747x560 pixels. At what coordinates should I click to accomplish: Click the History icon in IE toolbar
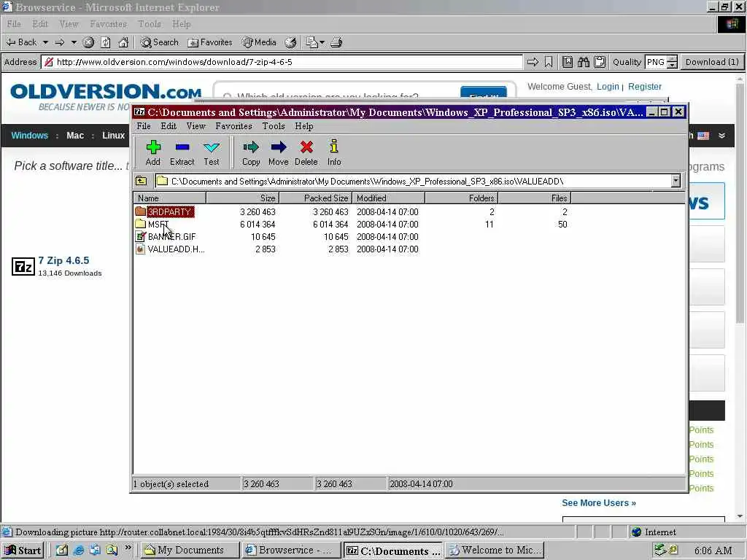tap(290, 42)
